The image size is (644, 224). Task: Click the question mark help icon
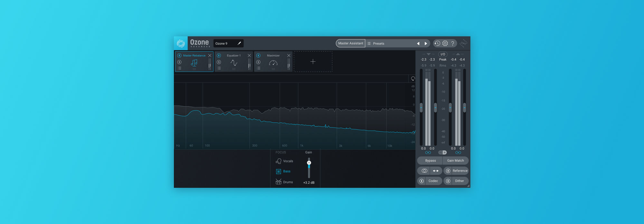tap(453, 43)
